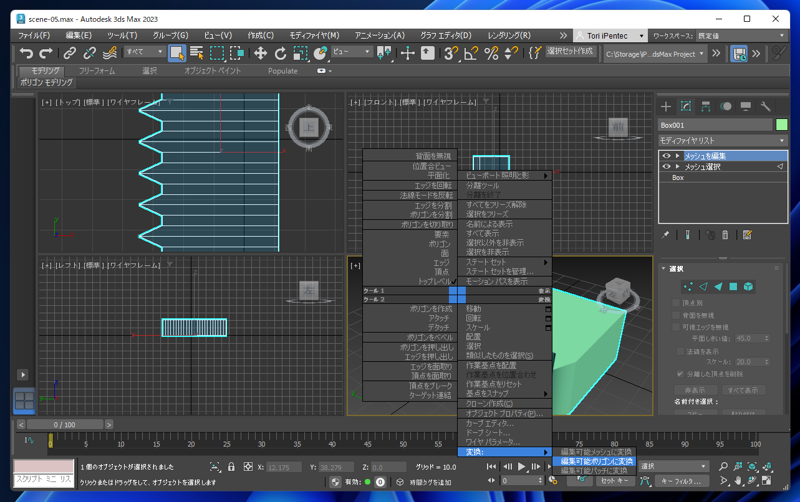Uncheck the 分離した頂点を削除 checkbox
Screen dimensions: 800x502
click(x=680, y=374)
